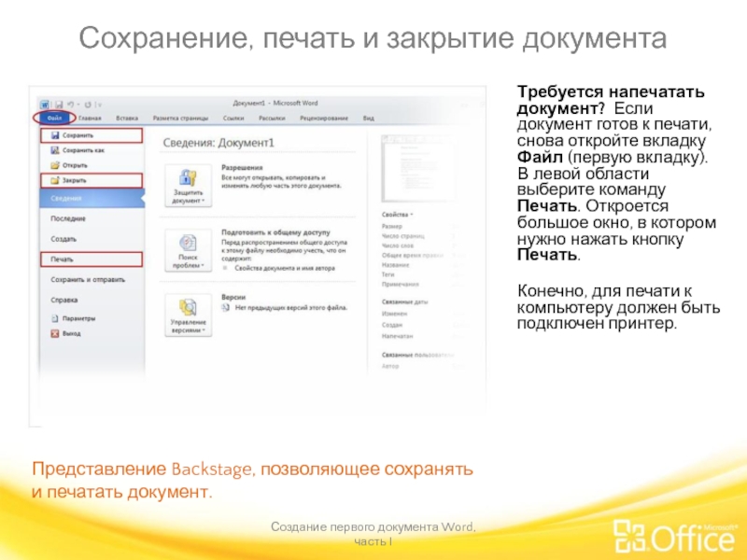Viewport: 747px width, 560px height.
Task: Click Выход to exit Word
Action: pos(72,334)
